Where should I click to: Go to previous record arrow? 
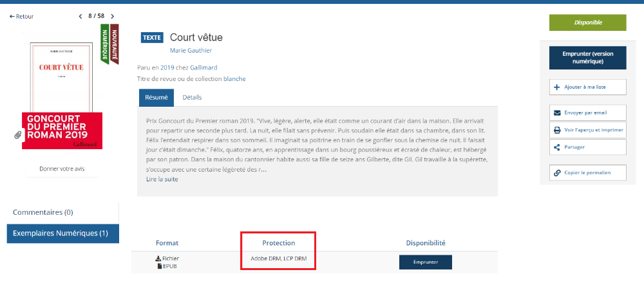tap(80, 16)
